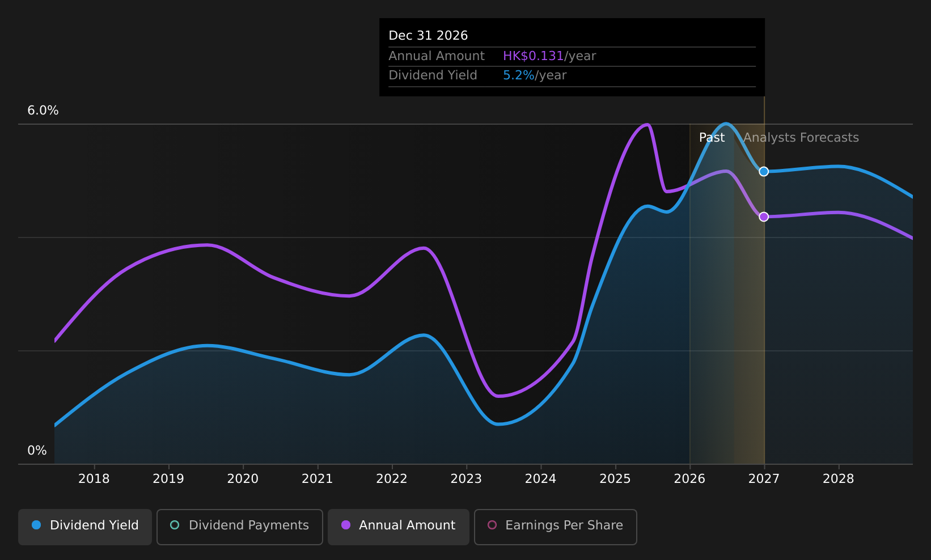
Task: Click the 2025 x-axis label
Action: pos(615,479)
